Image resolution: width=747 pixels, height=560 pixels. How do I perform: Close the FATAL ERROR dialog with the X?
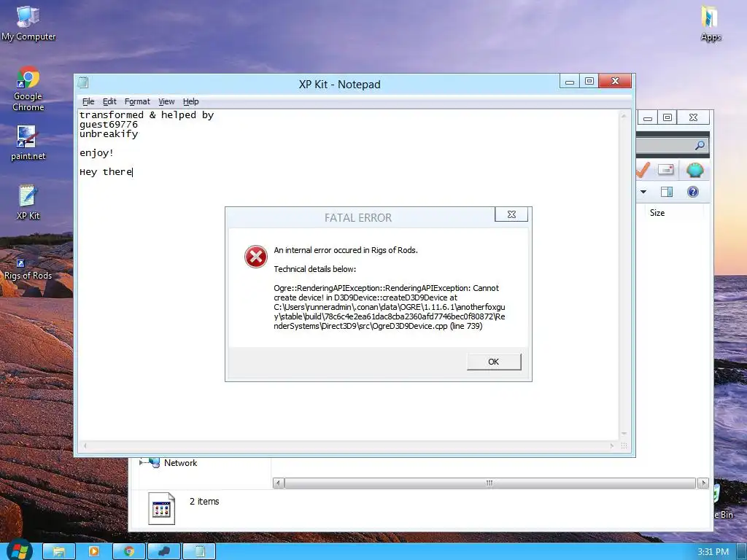pos(511,214)
